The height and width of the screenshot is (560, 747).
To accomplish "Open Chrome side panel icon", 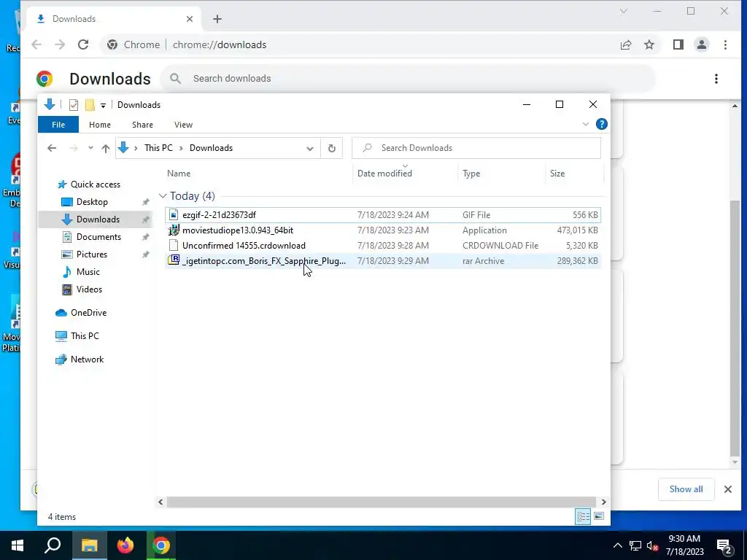I will [x=678, y=44].
